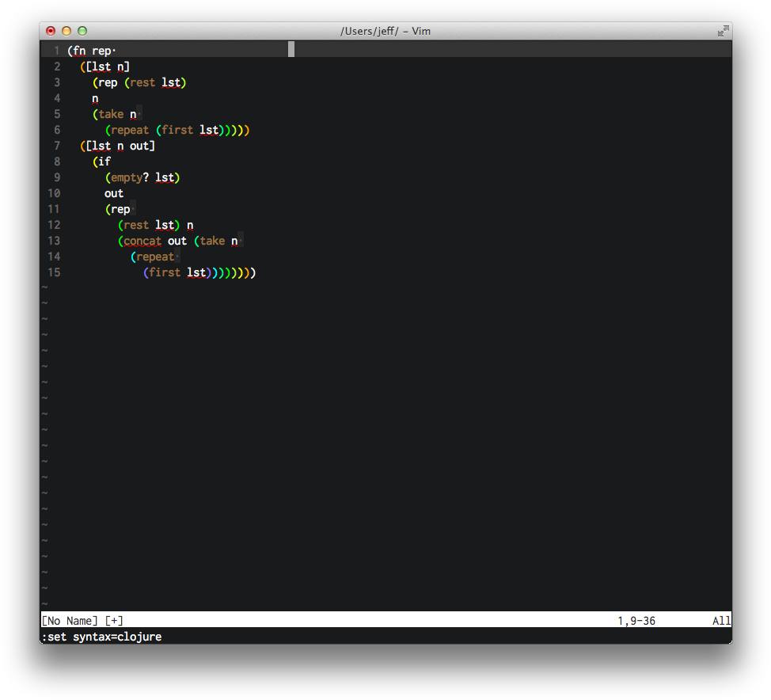Click the red close window button

pyautogui.click(x=51, y=31)
